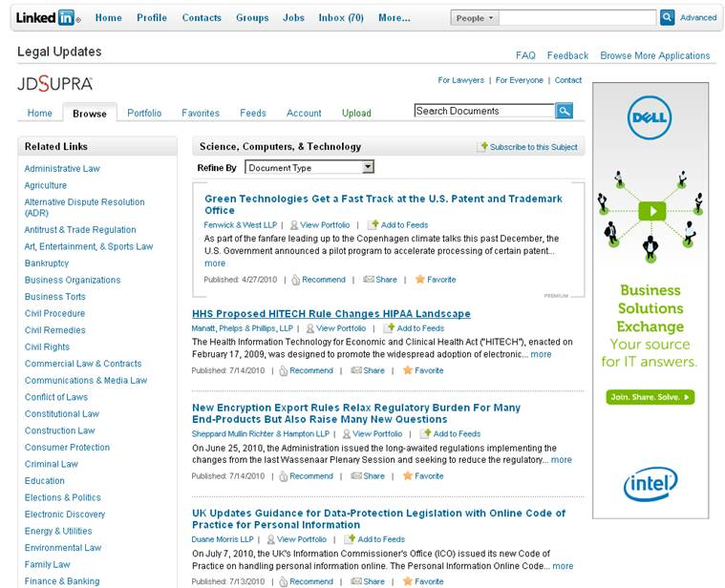Click the Intel logo in the ad

tap(650, 484)
